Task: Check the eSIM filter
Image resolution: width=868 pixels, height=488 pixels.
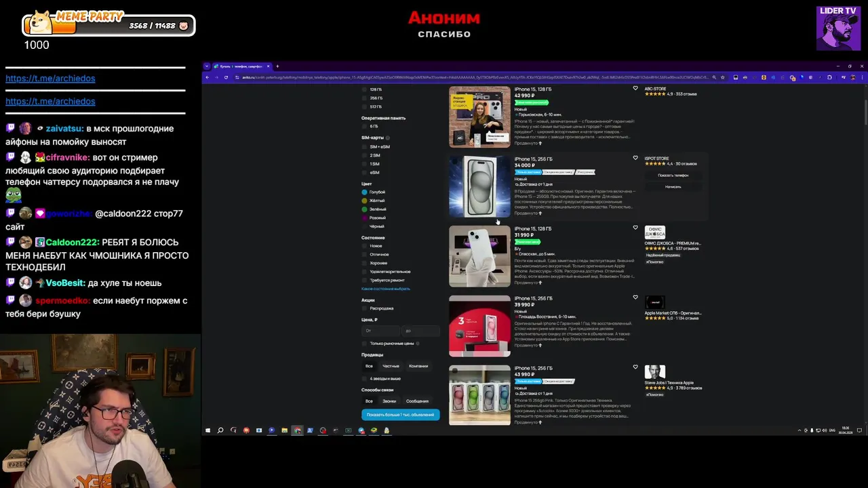Action: [x=364, y=172]
